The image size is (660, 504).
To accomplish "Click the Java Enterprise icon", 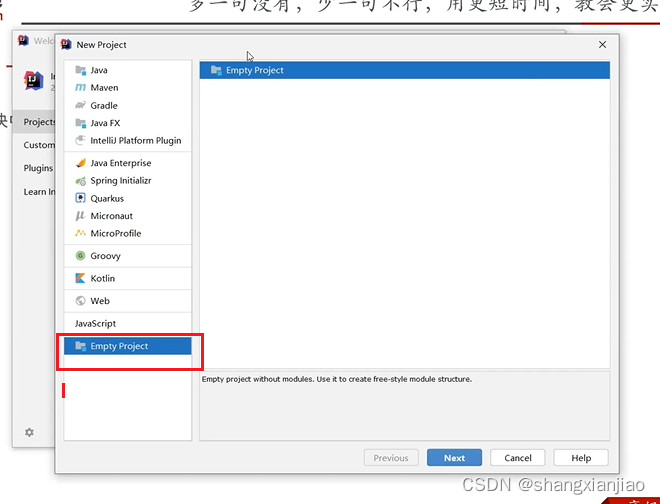I will click(80, 163).
